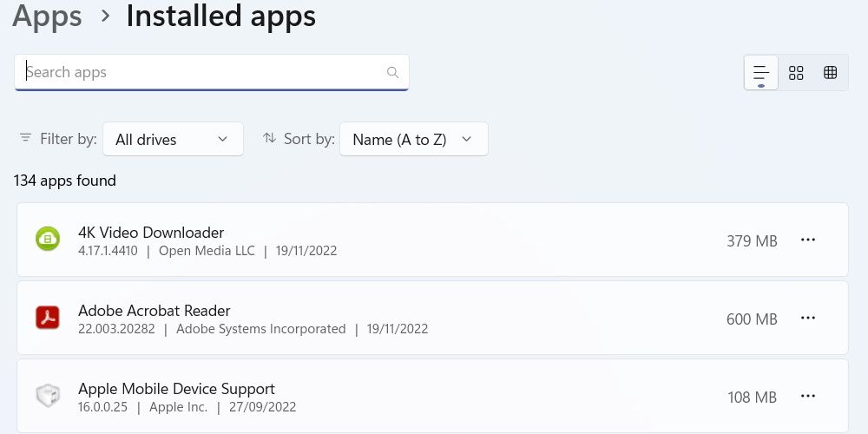Open more options for Adobe Acrobat Reader
This screenshot has width=868, height=434.
pyautogui.click(x=808, y=319)
